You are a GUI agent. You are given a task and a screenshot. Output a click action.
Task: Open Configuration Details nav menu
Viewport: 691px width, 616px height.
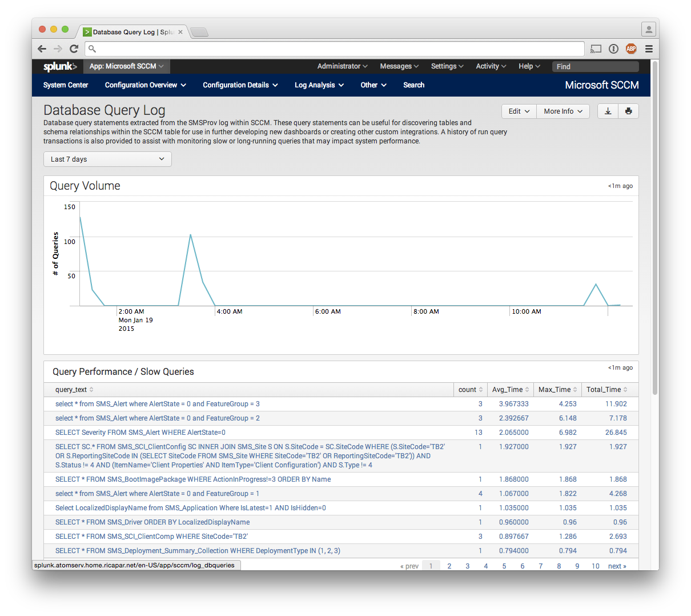tap(240, 85)
